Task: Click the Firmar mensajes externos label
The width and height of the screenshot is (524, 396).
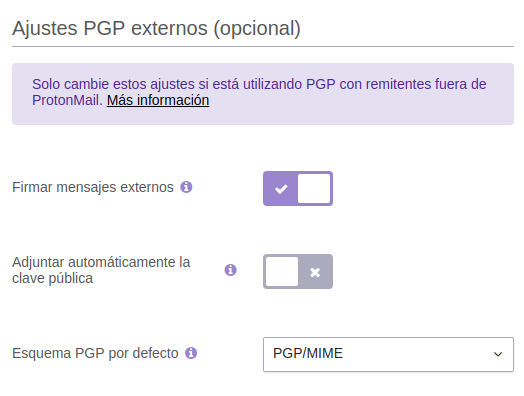Action: point(93,187)
